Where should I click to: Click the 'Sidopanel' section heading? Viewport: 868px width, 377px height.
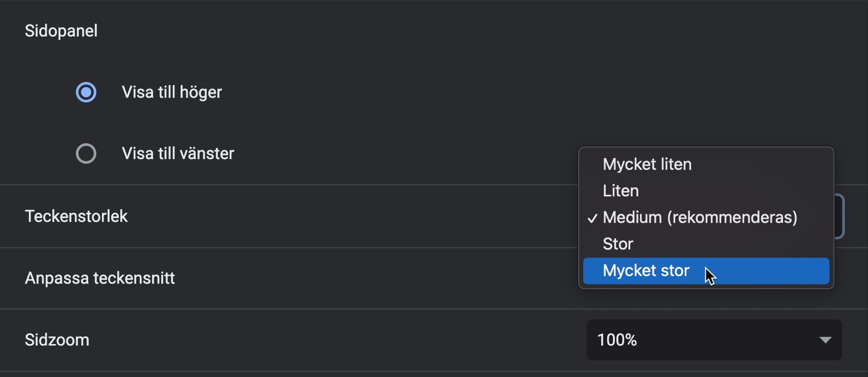click(61, 31)
